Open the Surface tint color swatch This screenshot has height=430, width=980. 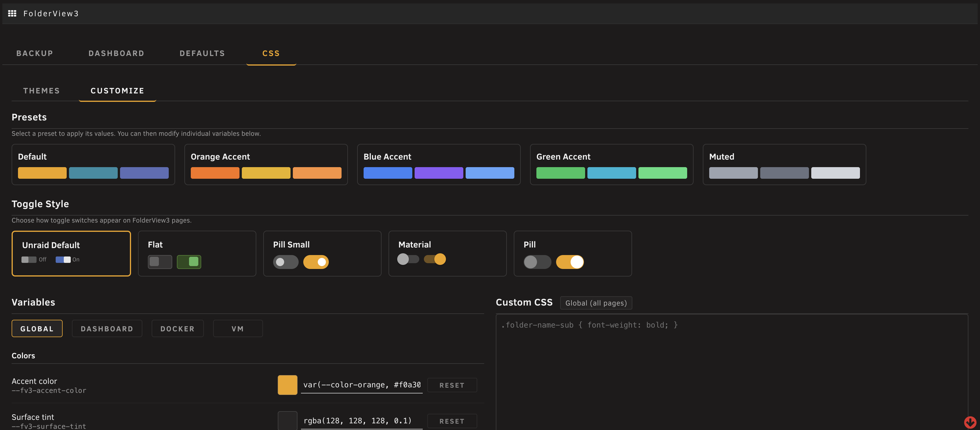coord(287,420)
